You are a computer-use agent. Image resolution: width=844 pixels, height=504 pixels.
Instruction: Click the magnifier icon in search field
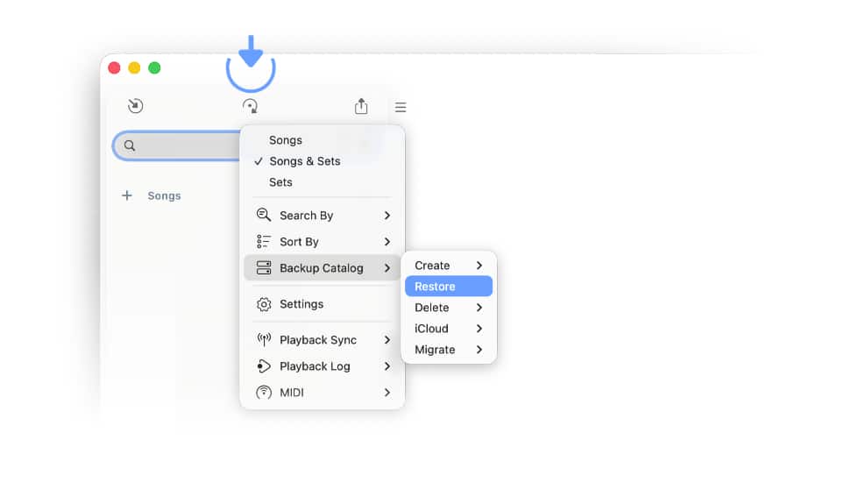130,146
